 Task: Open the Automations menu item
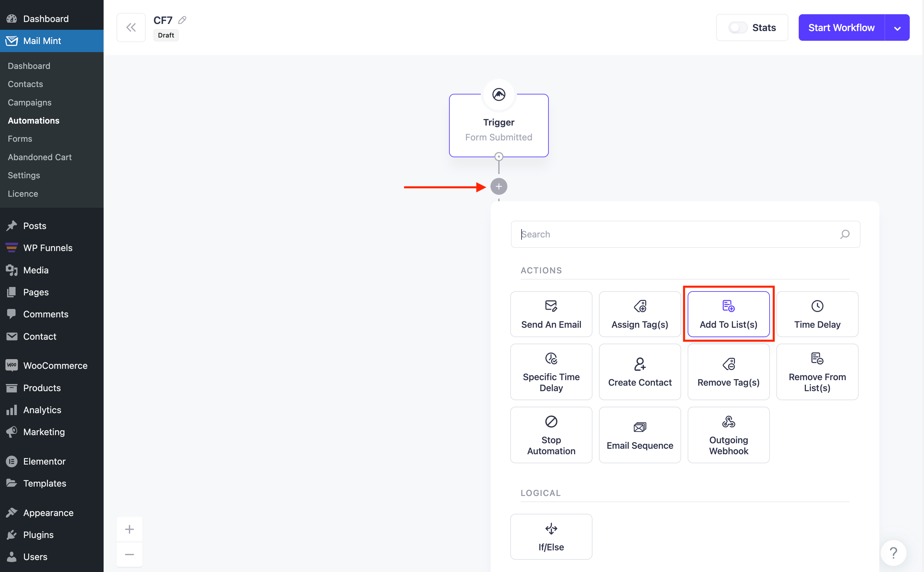pyautogui.click(x=33, y=121)
